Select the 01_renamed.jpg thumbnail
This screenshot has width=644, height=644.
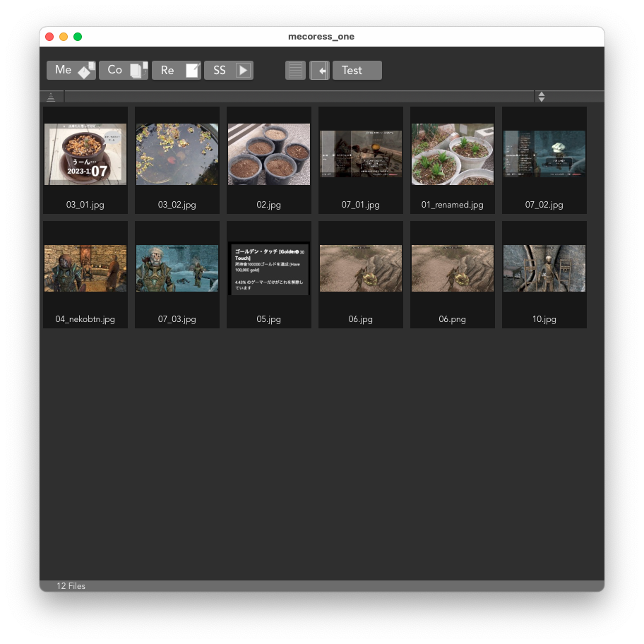453,155
